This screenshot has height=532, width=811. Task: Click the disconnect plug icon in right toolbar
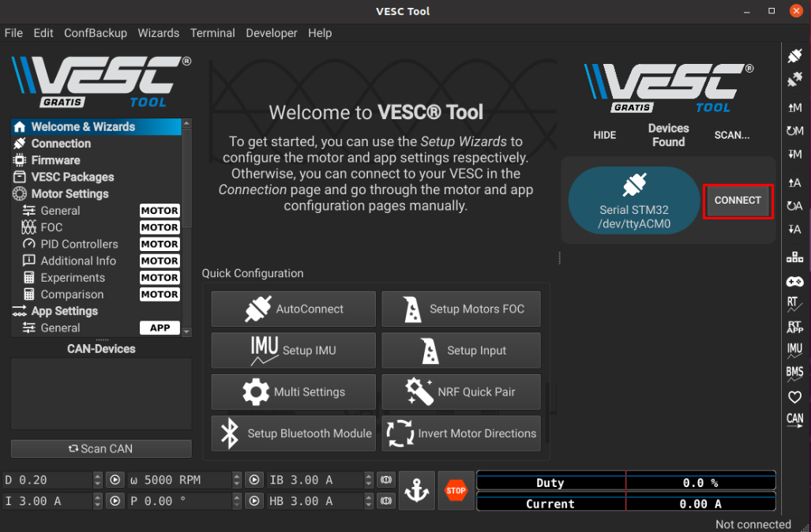pos(794,79)
